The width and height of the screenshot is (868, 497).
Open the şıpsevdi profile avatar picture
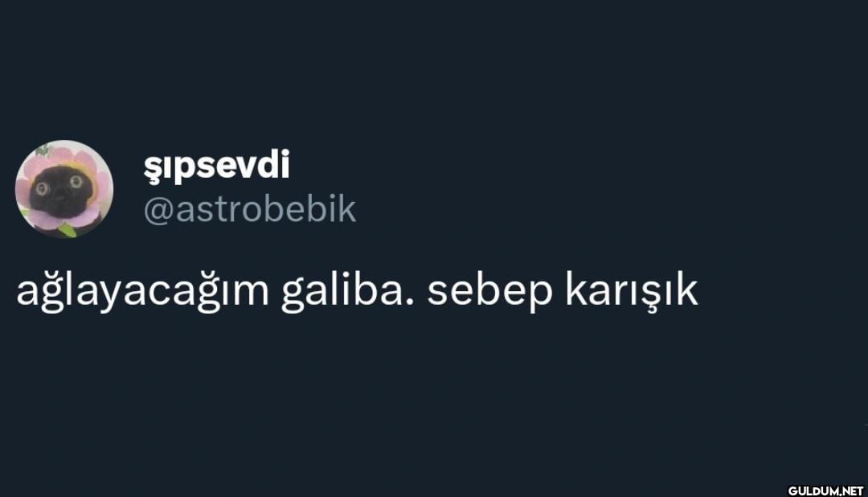click(64, 189)
